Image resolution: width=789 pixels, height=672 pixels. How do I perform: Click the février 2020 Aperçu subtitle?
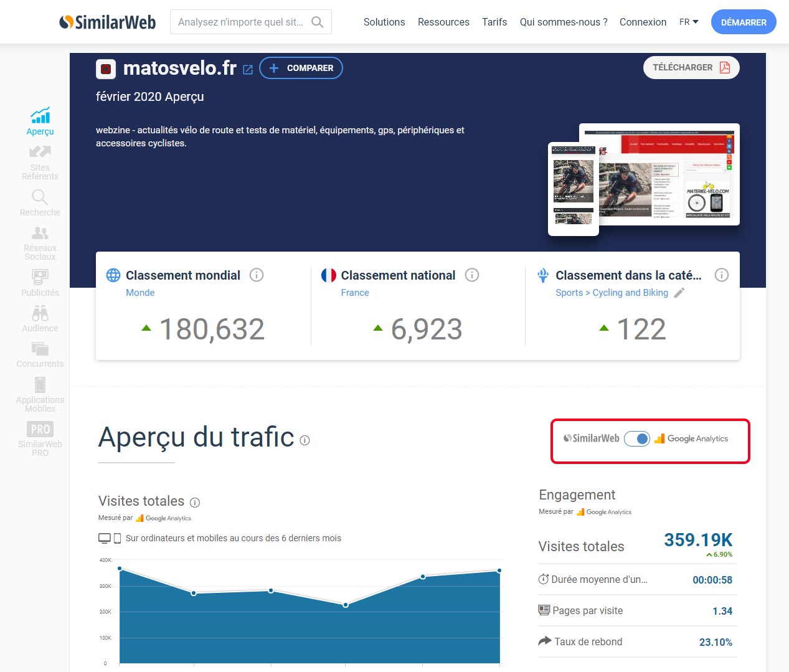tap(150, 97)
